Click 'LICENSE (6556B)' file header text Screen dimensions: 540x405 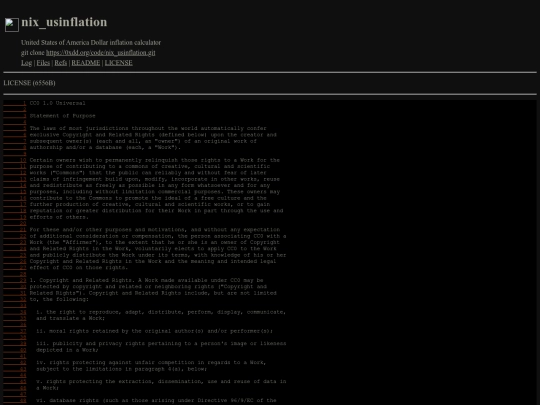[29, 83]
